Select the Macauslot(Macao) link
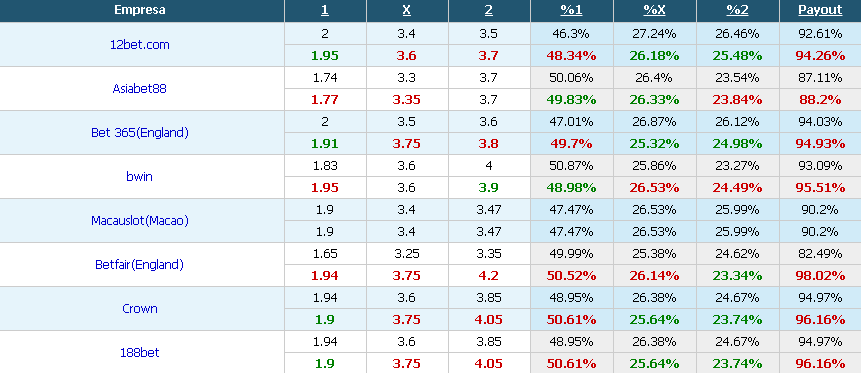The height and width of the screenshot is (373, 861). pyautogui.click(x=139, y=220)
